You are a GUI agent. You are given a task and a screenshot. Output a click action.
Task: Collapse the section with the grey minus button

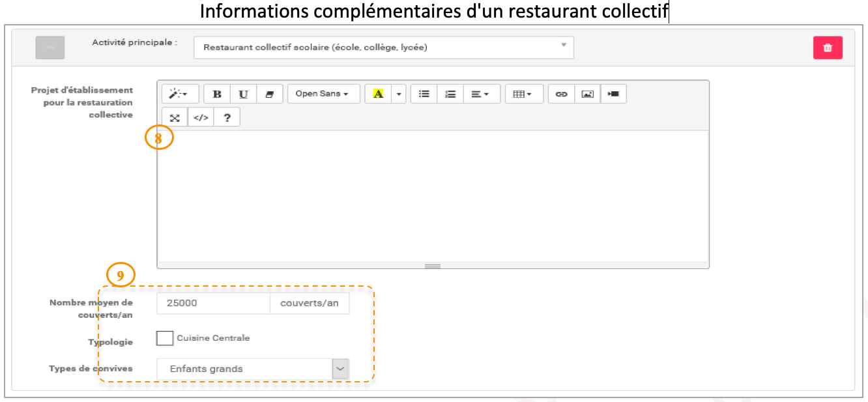click(x=50, y=48)
